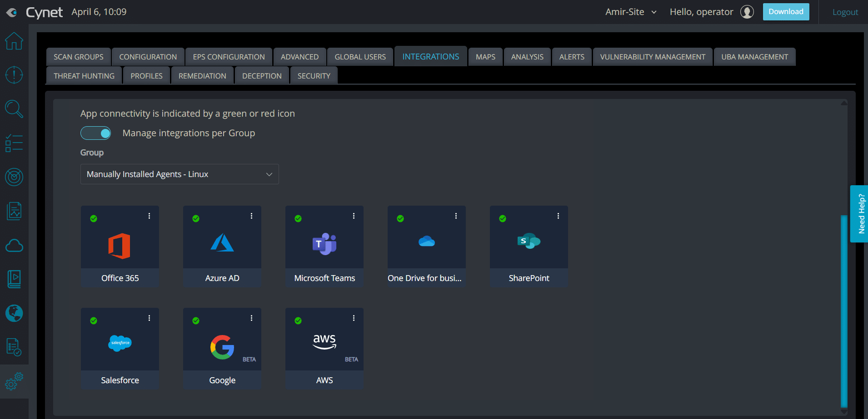Screen dimensions: 868x419
Task: Open the AWS integration tile
Action: tap(324, 348)
